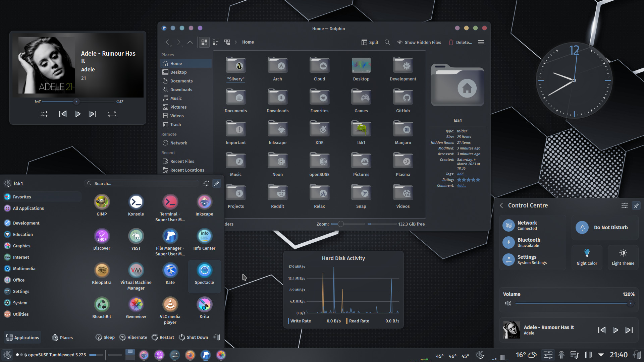Toggle Night Color
The width and height of the screenshot is (644, 362).
(587, 257)
